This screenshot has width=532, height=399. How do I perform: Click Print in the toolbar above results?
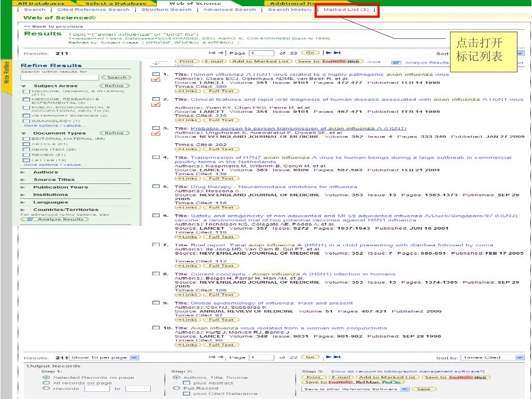click(187, 61)
